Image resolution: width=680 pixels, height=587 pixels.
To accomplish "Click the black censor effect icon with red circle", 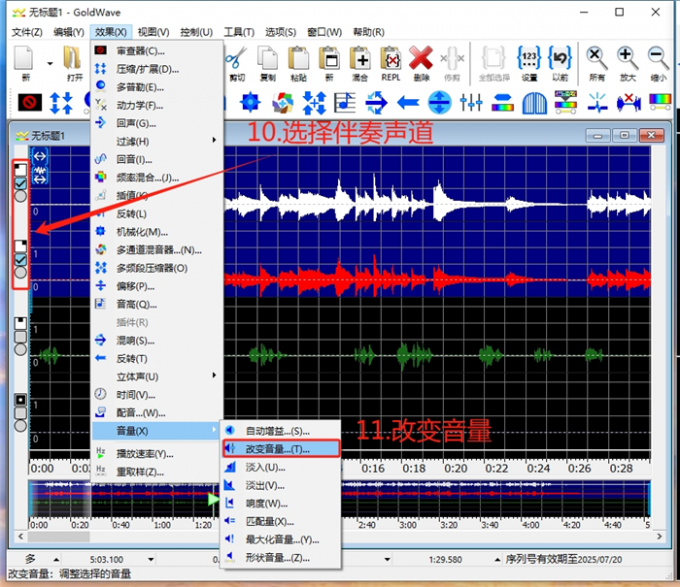I will (x=30, y=103).
